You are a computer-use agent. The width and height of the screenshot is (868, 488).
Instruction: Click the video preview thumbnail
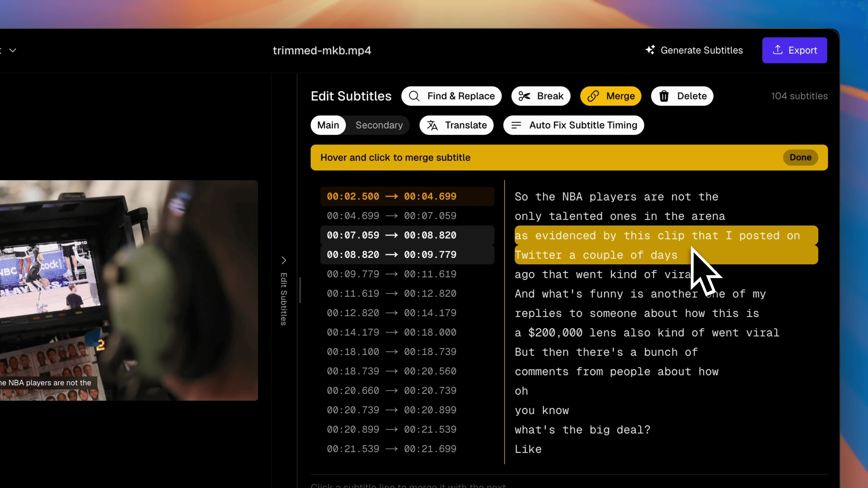click(129, 290)
